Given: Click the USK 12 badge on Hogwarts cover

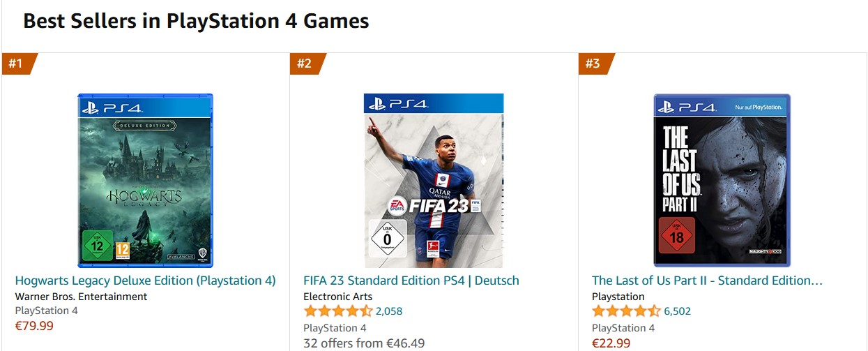Looking at the screenshot, I should (98, 246).
